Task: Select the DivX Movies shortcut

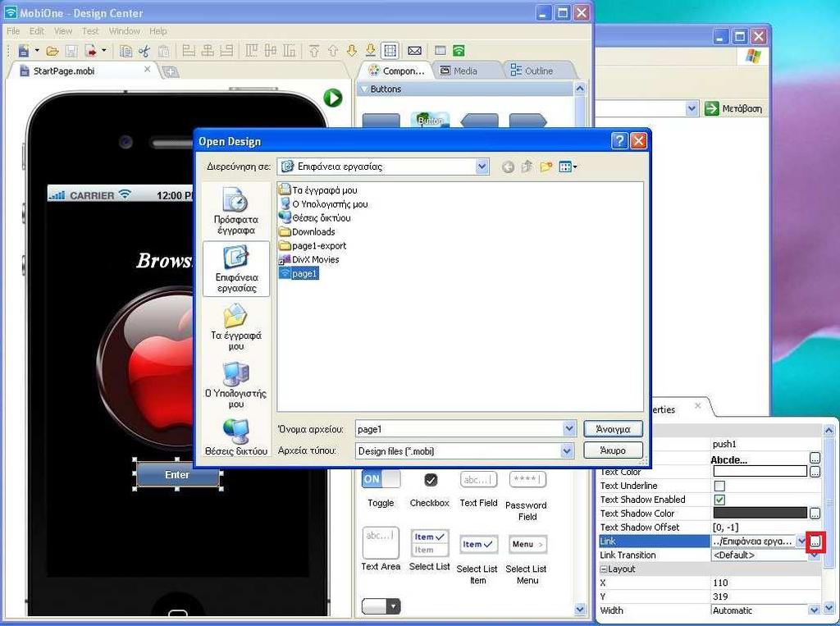Action: tap(309, 260)
